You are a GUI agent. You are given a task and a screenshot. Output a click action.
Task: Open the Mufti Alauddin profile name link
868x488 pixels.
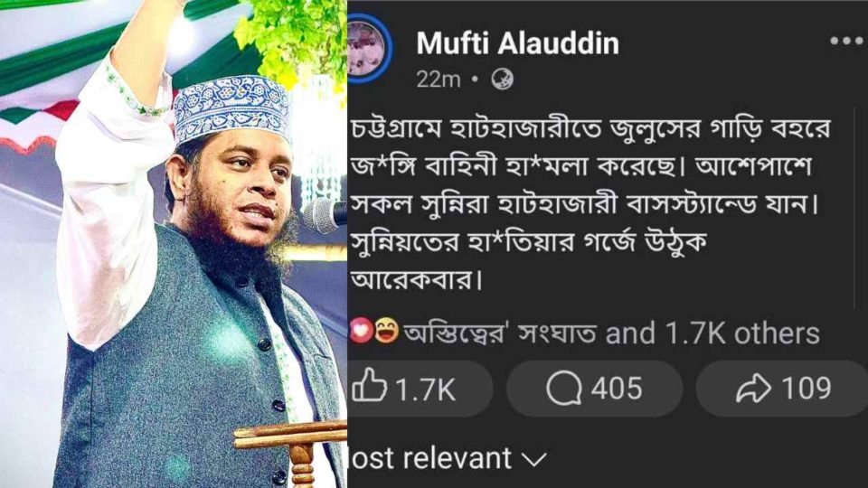517,43
